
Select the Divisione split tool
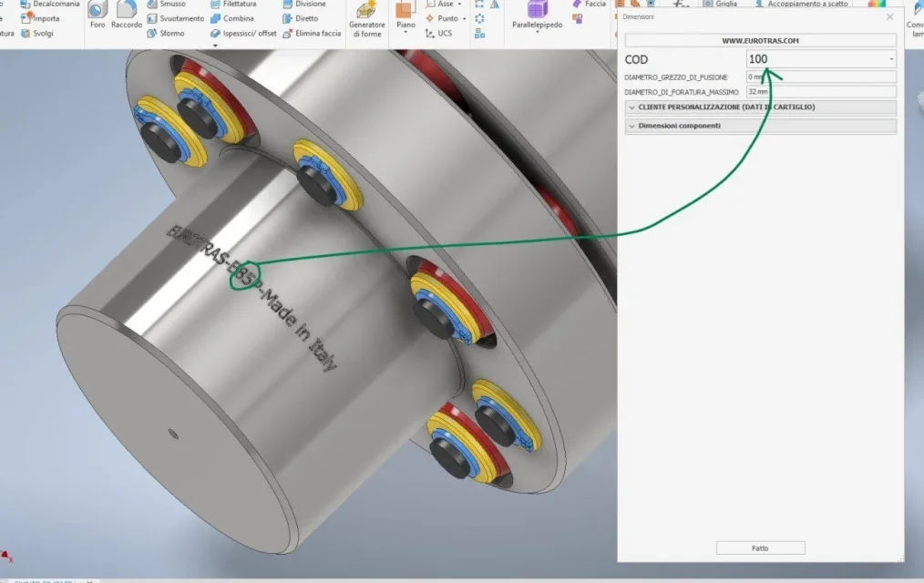point(304,4)
